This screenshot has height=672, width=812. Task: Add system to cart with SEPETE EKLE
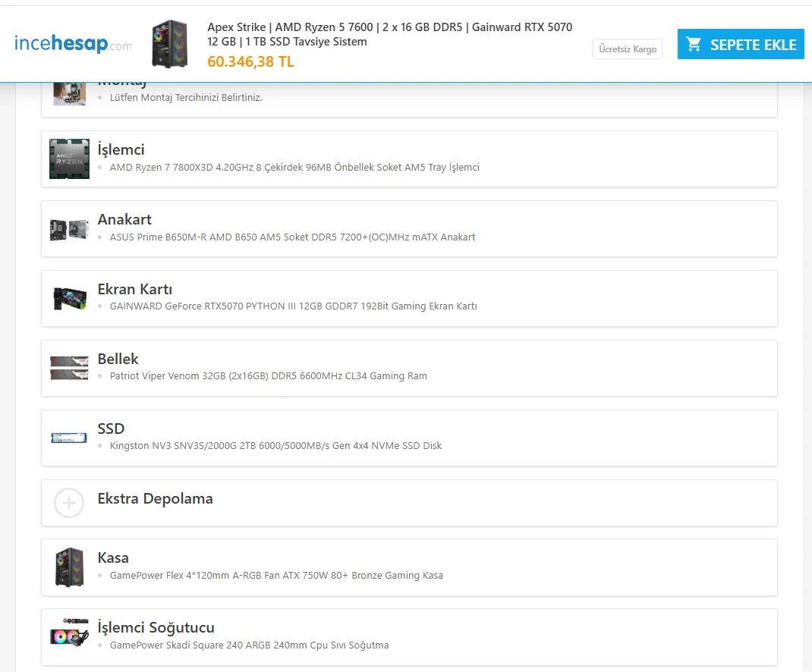click(741, 44)
